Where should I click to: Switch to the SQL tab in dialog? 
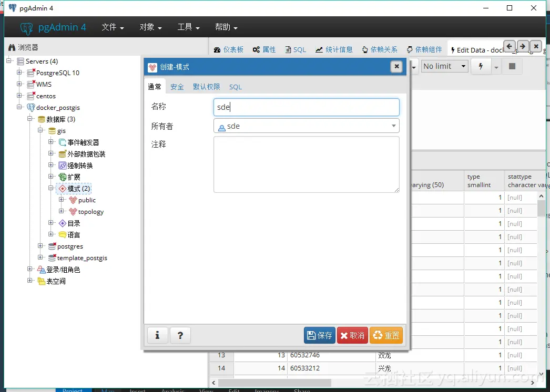(236, 87)
